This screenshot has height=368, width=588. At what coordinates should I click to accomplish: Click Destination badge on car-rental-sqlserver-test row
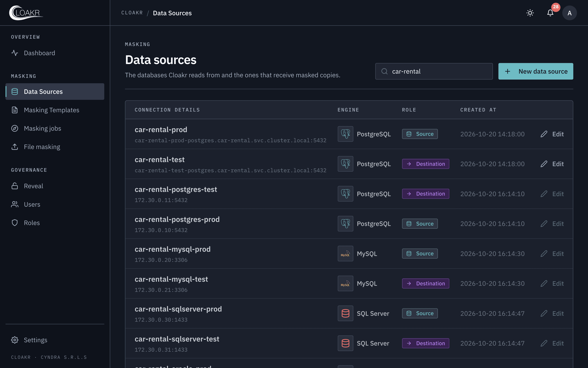pos(425,343)
